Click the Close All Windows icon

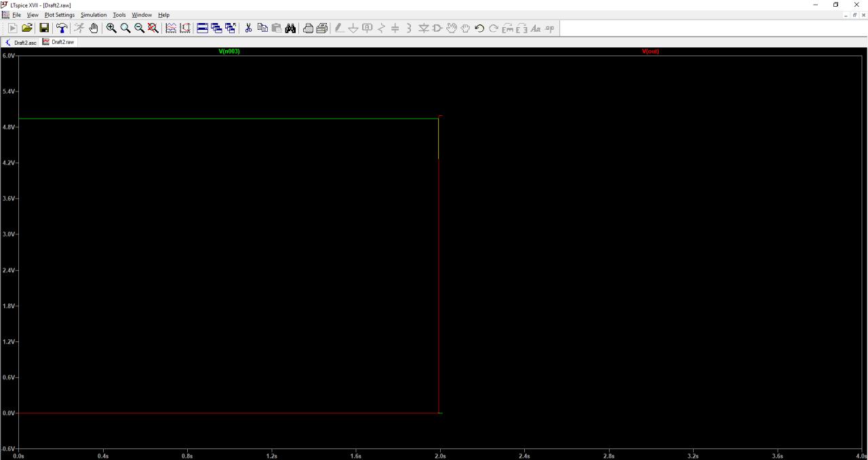coord(231,28)
